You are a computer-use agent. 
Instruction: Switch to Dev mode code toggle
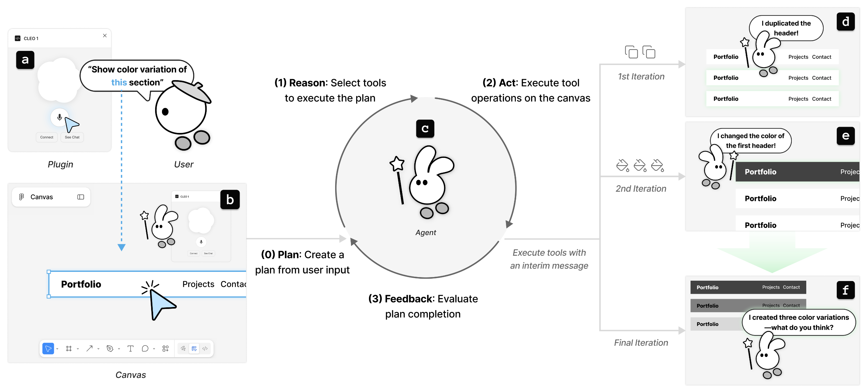click(205, 349)
